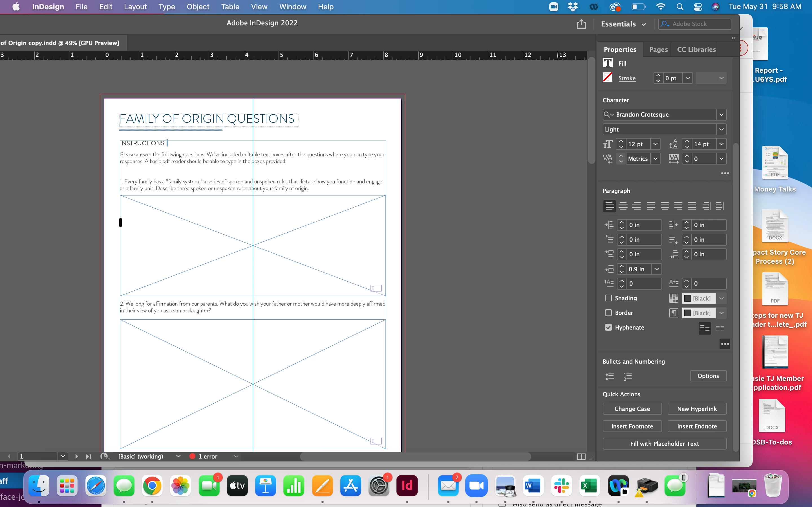Uncheck the Hyphenate checkbox
This screenshot has height=507, width=812.
608,327
